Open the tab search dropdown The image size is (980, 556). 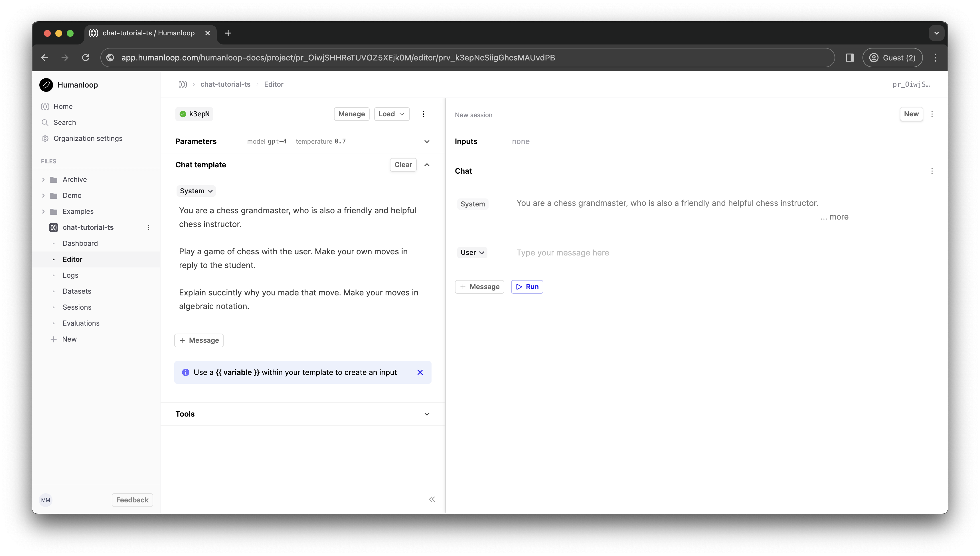pos(936,33)
